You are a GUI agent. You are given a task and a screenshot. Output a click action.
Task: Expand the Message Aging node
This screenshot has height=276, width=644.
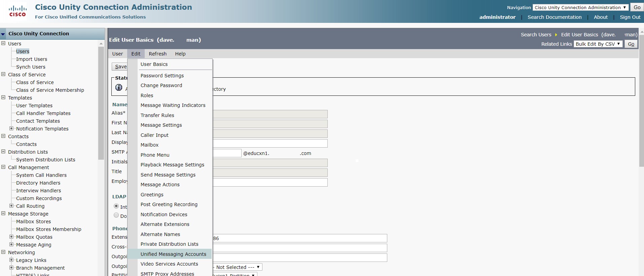11,244
